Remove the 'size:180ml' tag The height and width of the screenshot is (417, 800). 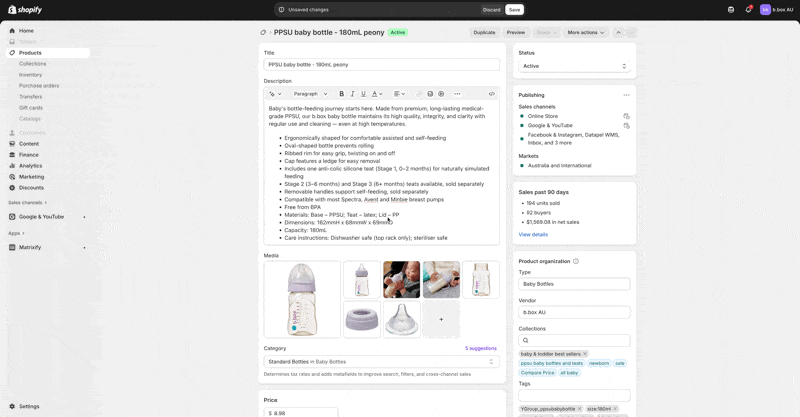click(x=615, y=409)
